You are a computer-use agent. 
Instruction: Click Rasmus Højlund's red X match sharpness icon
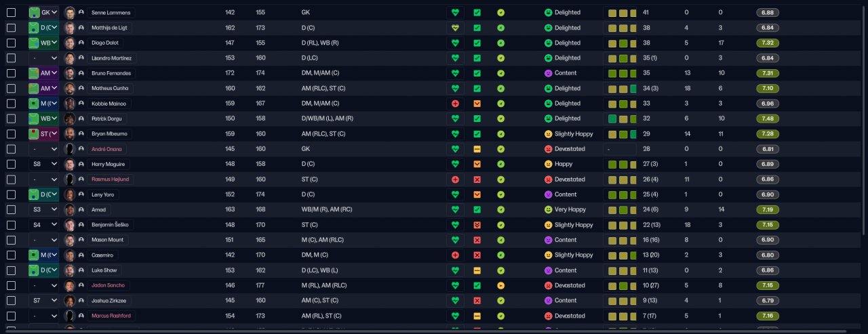[x=477, y=180]
